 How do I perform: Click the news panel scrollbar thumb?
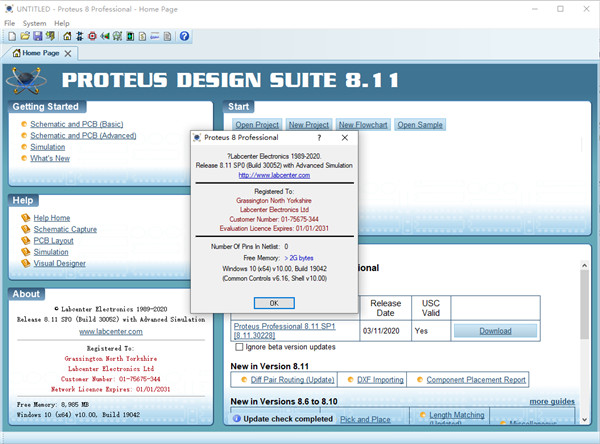[x=584, y=304]
